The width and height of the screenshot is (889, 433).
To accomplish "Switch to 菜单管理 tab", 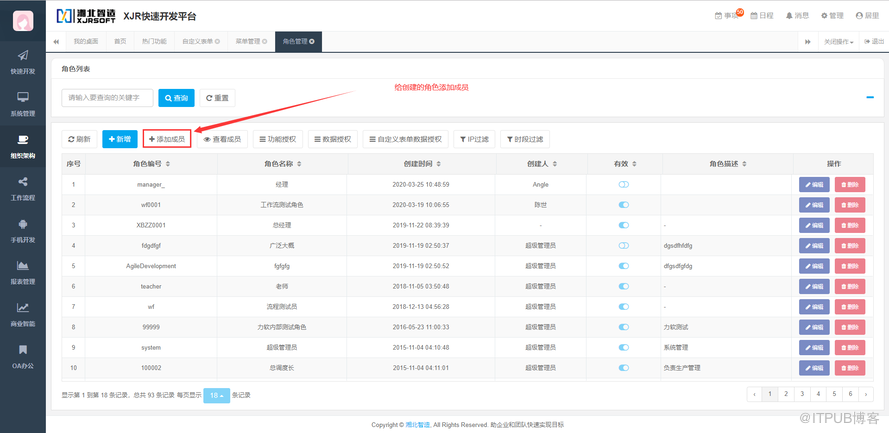I will (251, 42).
